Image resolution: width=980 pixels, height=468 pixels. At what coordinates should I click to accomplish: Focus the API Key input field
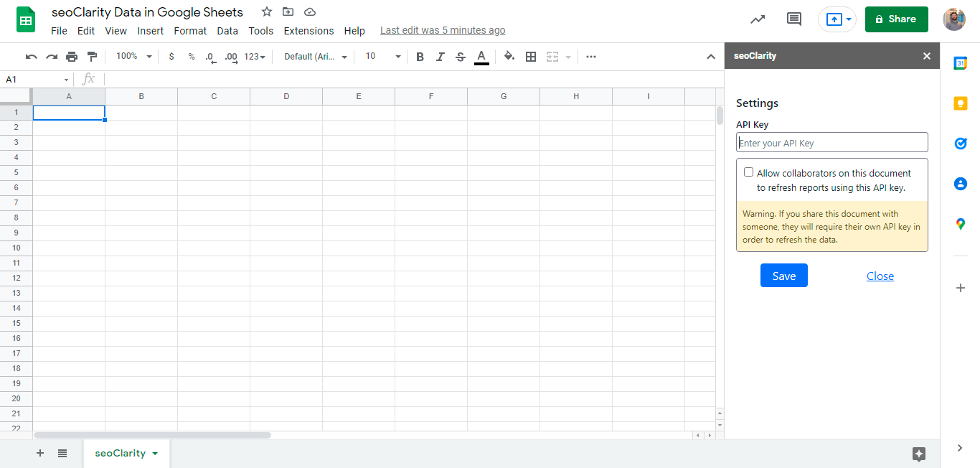tap(832, 142)
